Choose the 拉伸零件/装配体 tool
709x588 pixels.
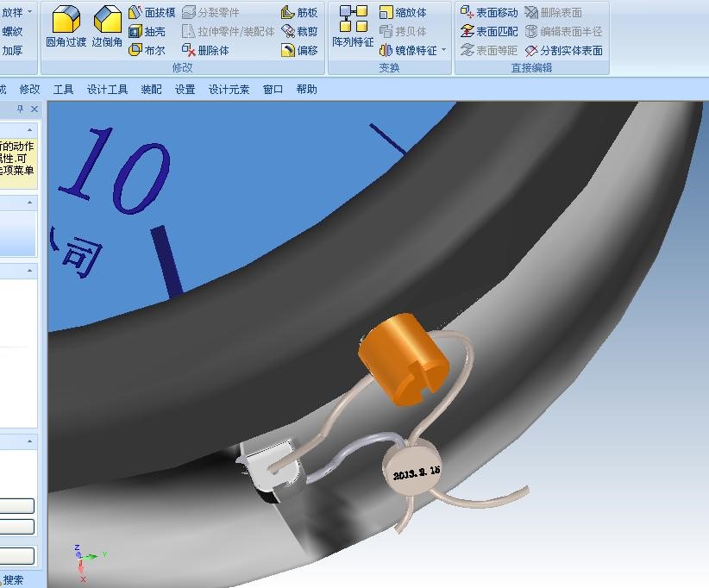[228, 32]
